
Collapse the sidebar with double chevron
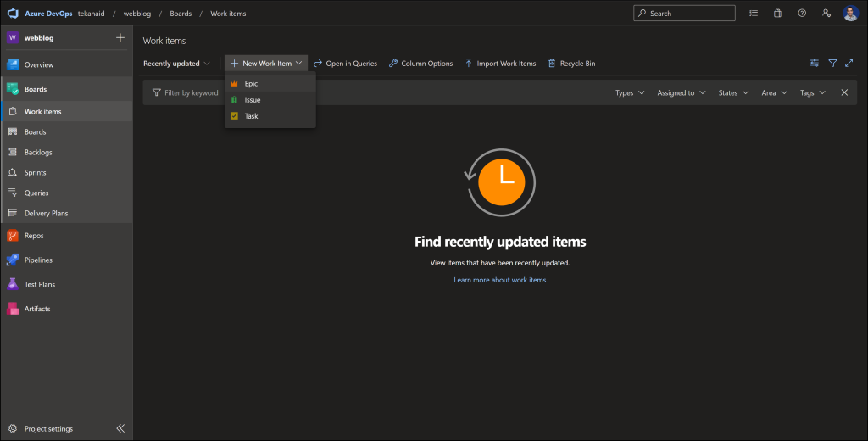point(120,428)
